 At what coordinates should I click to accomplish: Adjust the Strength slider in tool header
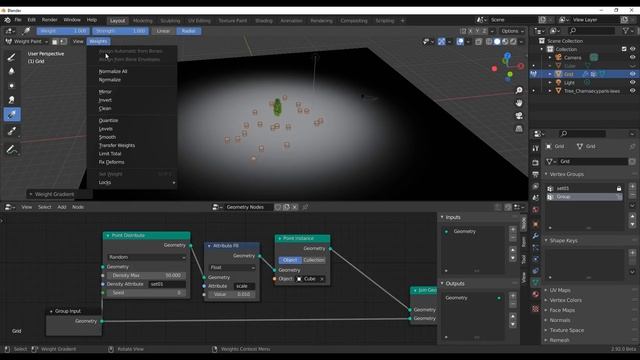click(120, 31)
